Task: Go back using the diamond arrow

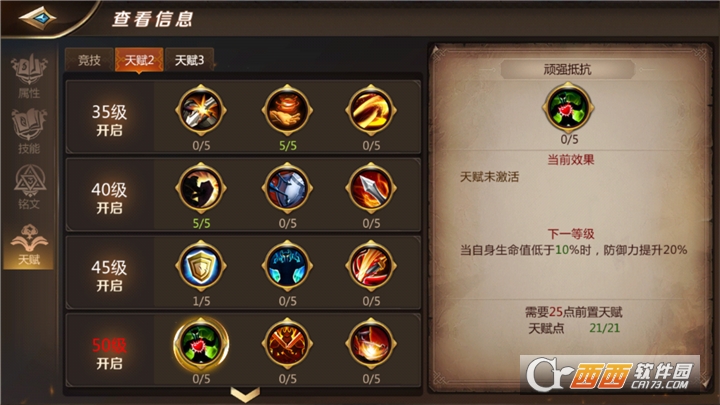Action: point(38,18)
